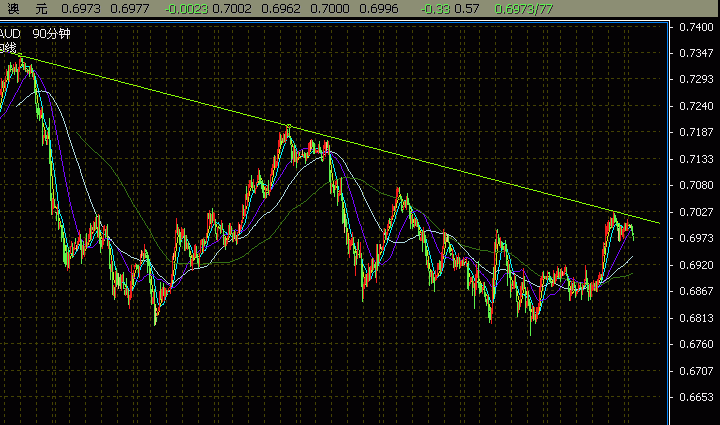Click the 0.7347 price axis label
Viewport: 720px width, 425px height.
(x=696, y=53)
